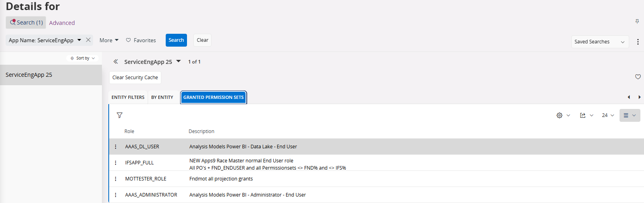The image size is (644, 203).
Task: Click 'Analysis Models Power BI - Administrator' description
Action: click(x=248, y=195)
